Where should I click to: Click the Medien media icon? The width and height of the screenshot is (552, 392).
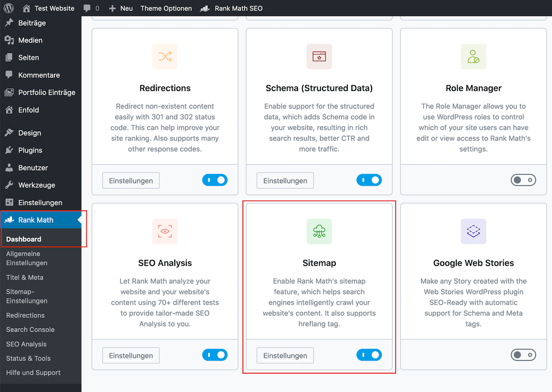(x=9, y=40)
